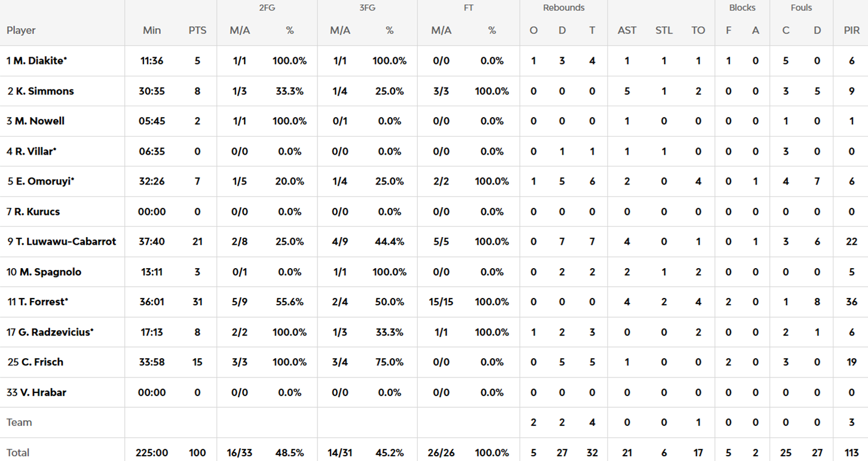Click the 3FG group header
868x461 pixels.
click(x=366, y=8)
